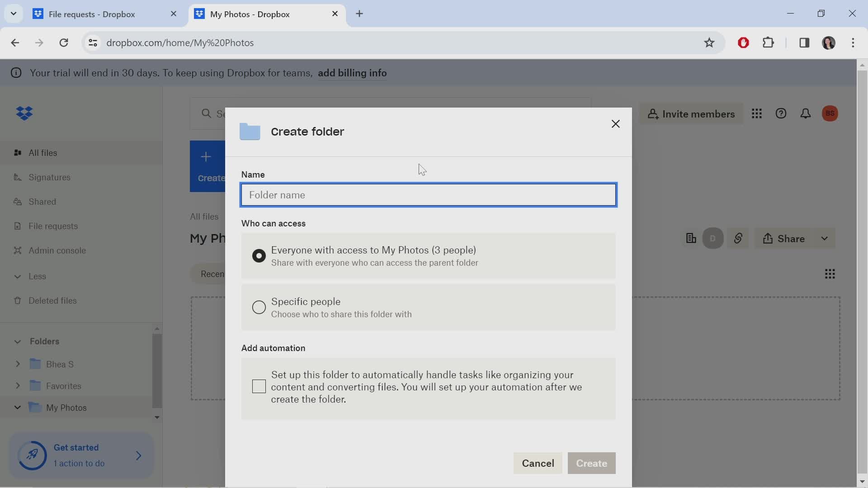Switch to File requests browser tab
868x488 pixels.
[x=92, y=14]
